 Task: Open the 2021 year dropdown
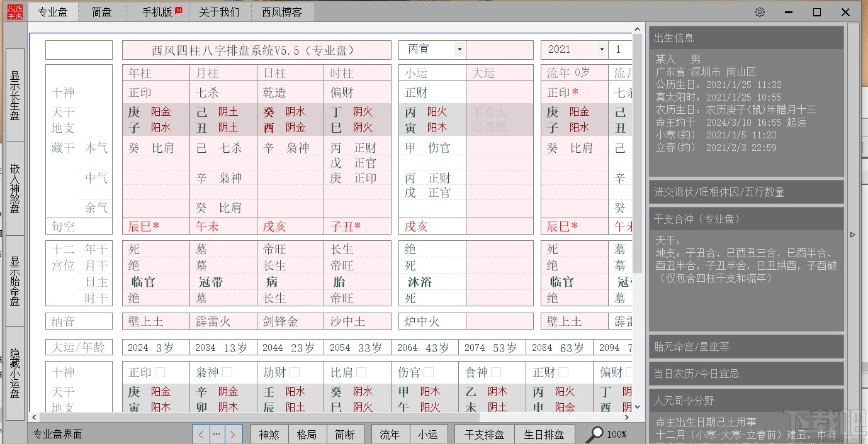600,49
